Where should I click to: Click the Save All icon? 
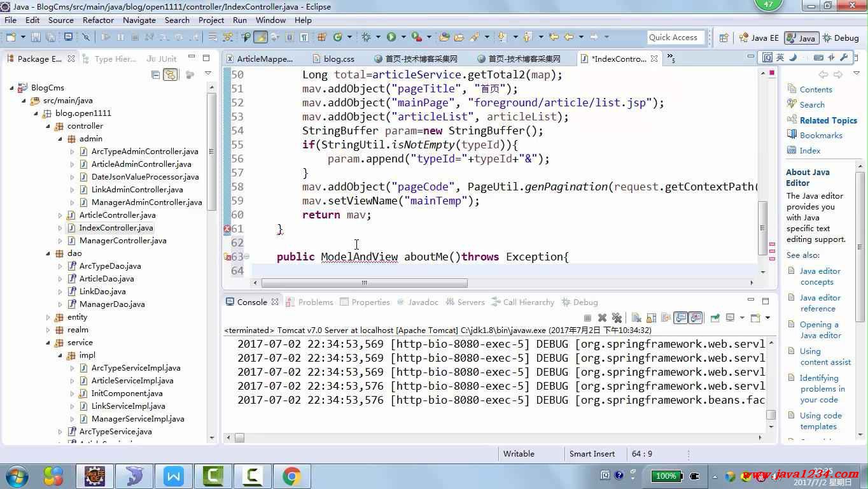click(50, 37)
